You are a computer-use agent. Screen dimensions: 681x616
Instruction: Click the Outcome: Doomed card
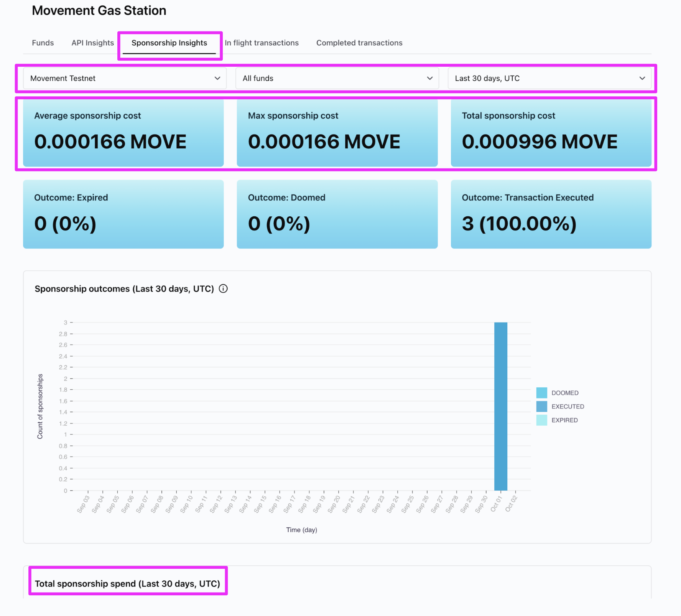click(337, 214)
